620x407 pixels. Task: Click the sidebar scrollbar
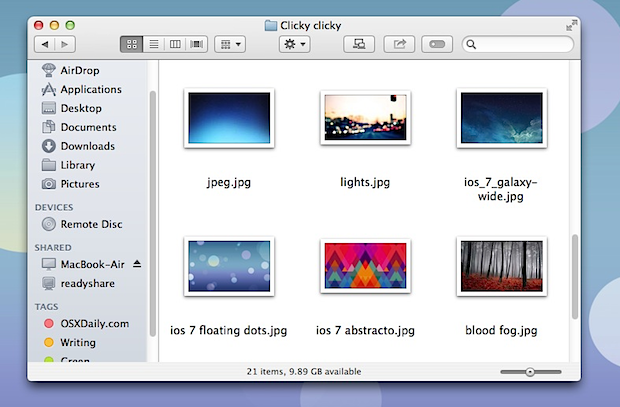[153, 214]
